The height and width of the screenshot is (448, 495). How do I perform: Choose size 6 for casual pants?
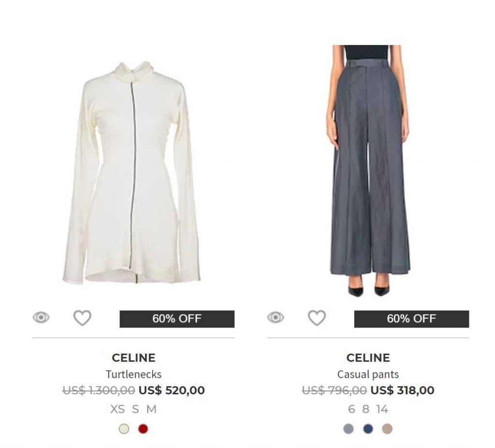pos(351,409)
